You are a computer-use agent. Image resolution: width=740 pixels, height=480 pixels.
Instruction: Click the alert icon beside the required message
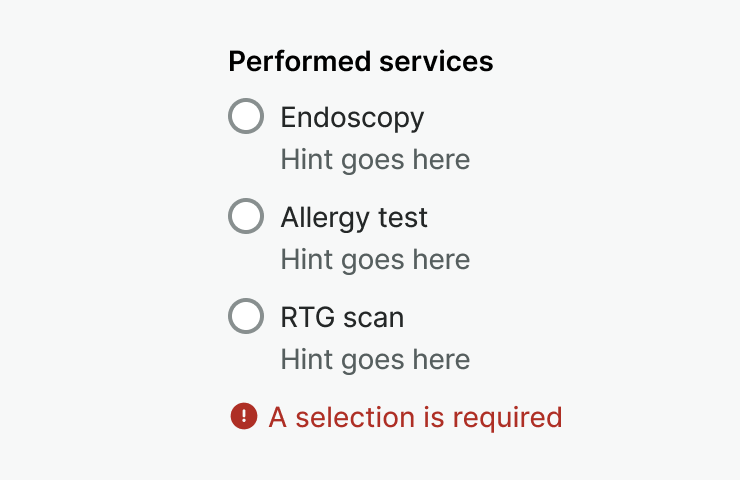click(243, 416)
